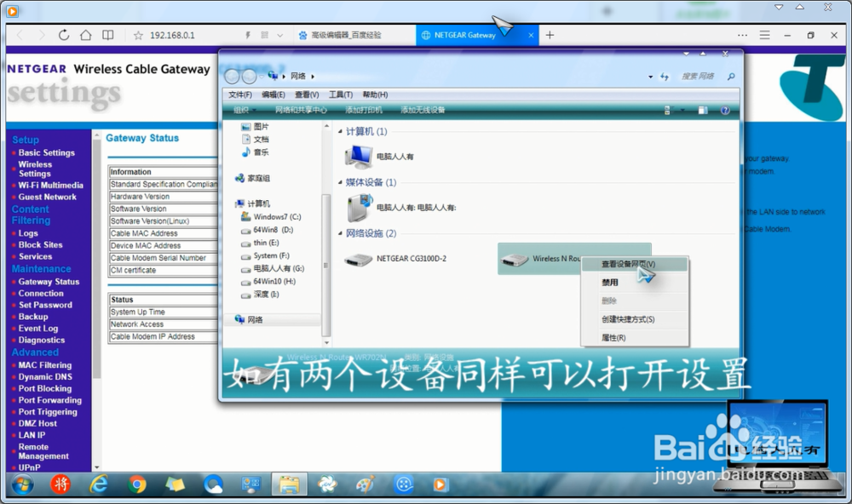Click search magnifier in Explorer window

[x=731, y=77]
